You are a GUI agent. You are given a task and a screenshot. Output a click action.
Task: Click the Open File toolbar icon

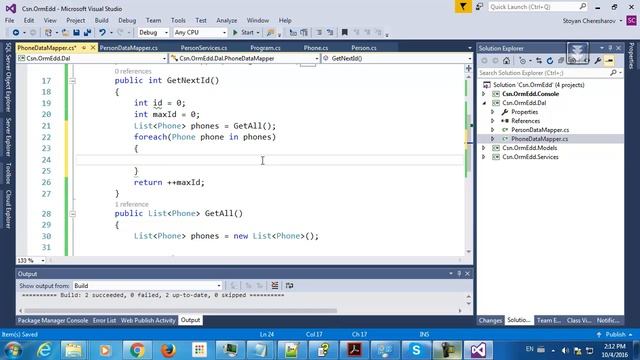65,32
